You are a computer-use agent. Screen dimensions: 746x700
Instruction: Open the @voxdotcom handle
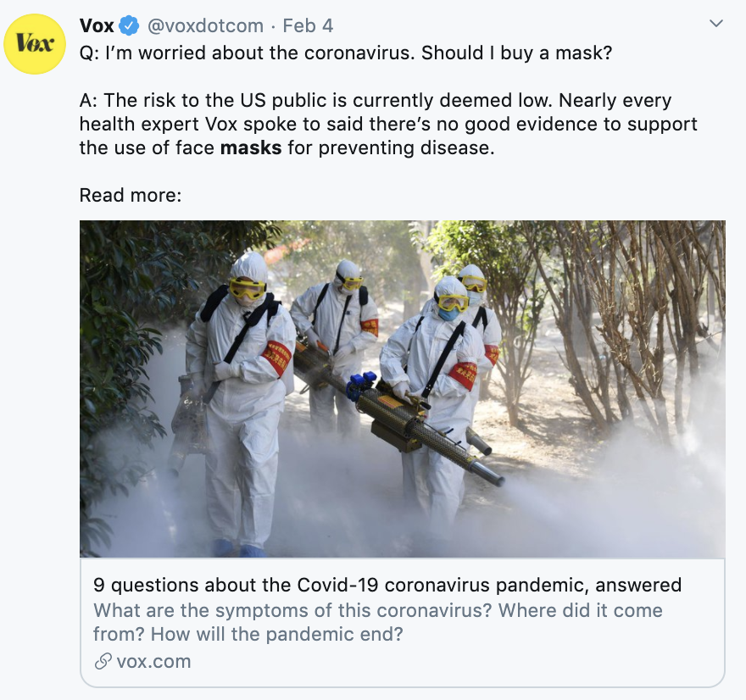tap(205, 25)
